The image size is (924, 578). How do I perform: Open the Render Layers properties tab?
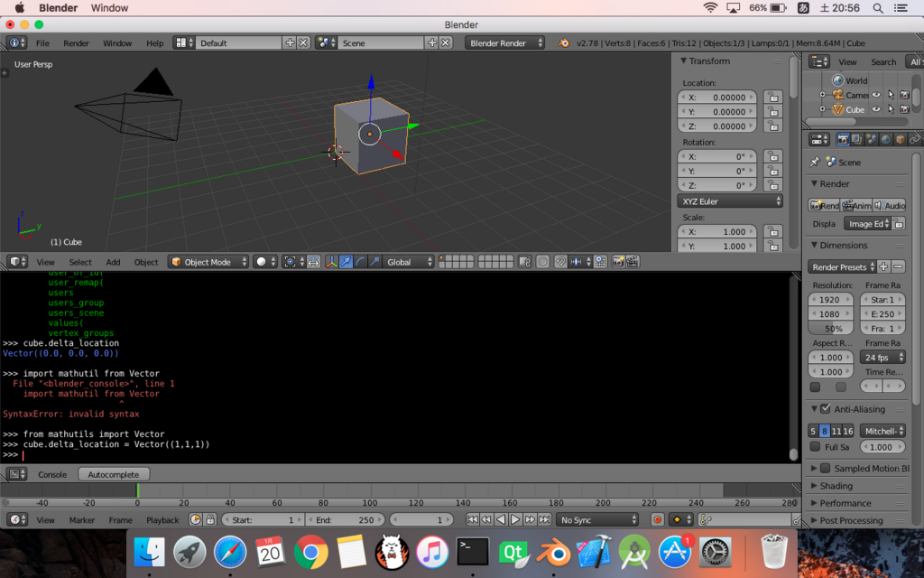(857, 140)
